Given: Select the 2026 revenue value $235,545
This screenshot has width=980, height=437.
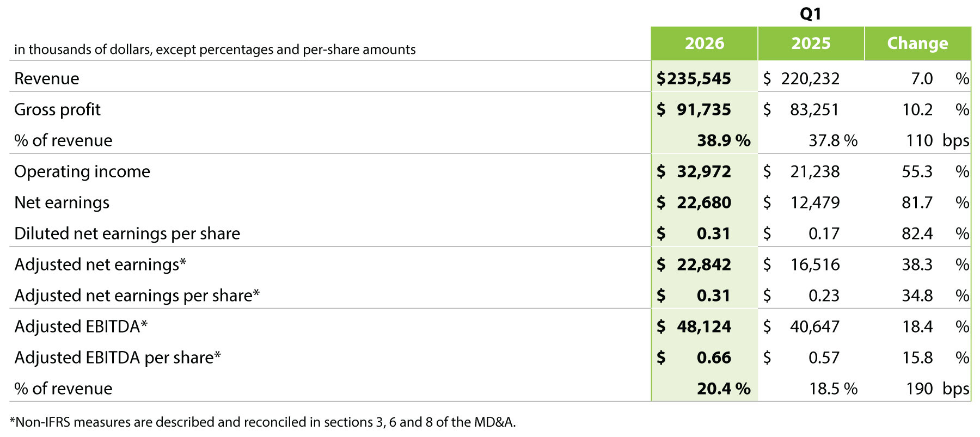Looking at the screenshot, I should pyautogui.click(x=694, y=78).
